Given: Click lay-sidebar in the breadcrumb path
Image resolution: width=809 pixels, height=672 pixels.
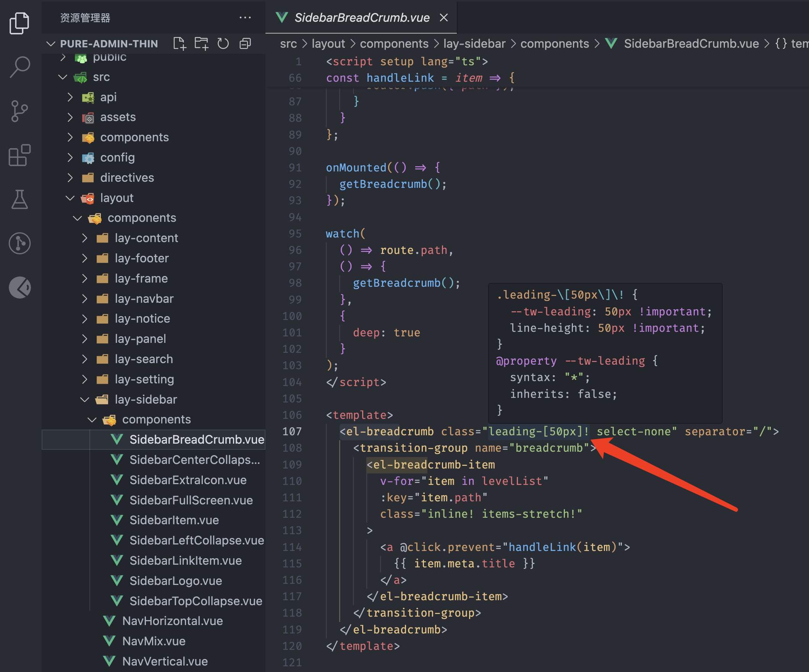Looking at the screenshot, I should click(x=474, y=44).
